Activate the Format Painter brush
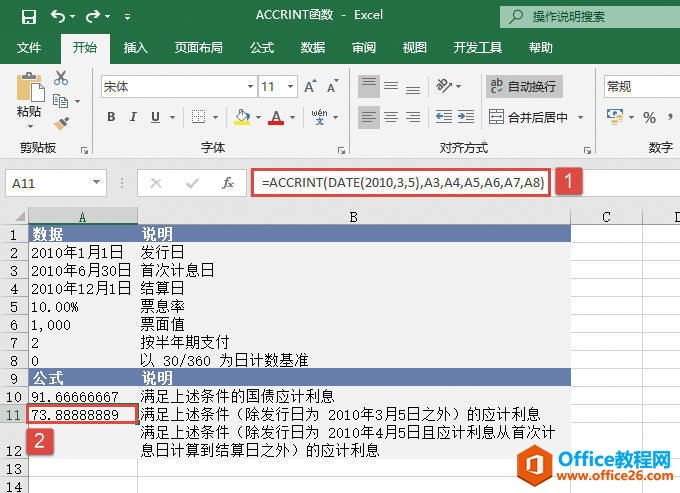 (61, 124)
